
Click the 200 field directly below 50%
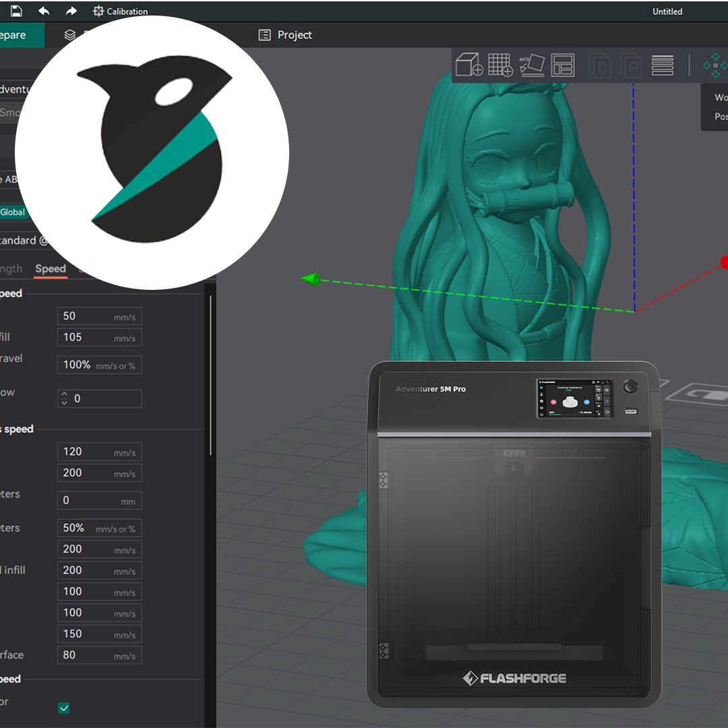pos(99,549)
